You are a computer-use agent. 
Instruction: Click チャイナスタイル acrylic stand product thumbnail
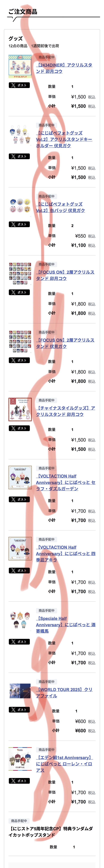click(20, 409)
